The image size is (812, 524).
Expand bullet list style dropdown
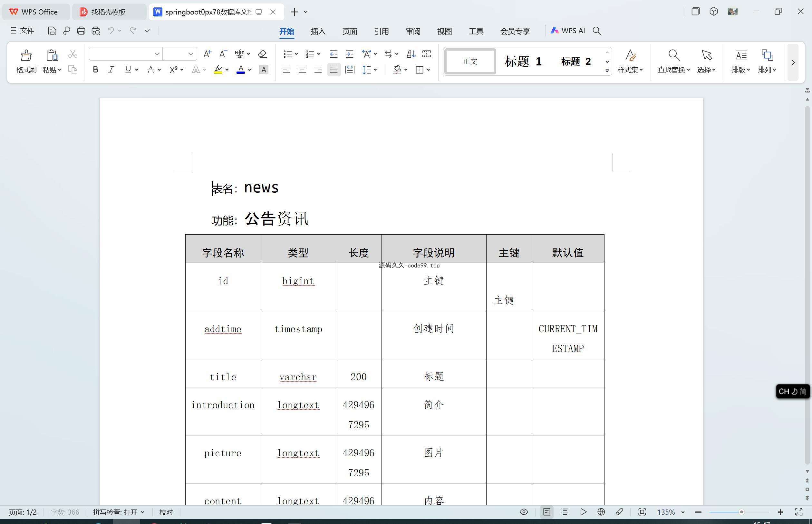tap(296, 54)
